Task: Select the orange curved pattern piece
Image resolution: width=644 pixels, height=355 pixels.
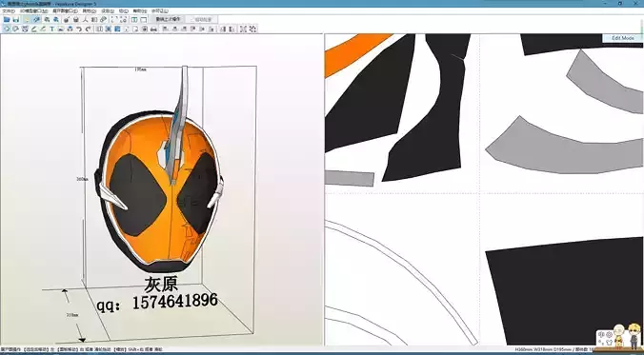Action: tap(353, 52)
